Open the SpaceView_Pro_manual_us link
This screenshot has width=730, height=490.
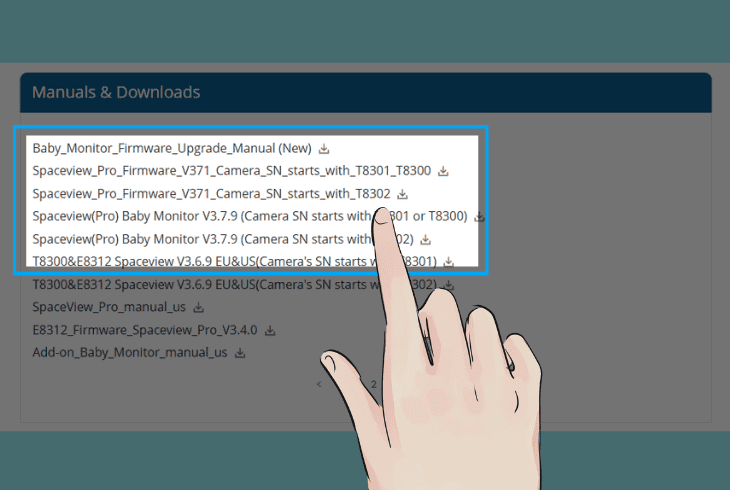coord(109,307)
